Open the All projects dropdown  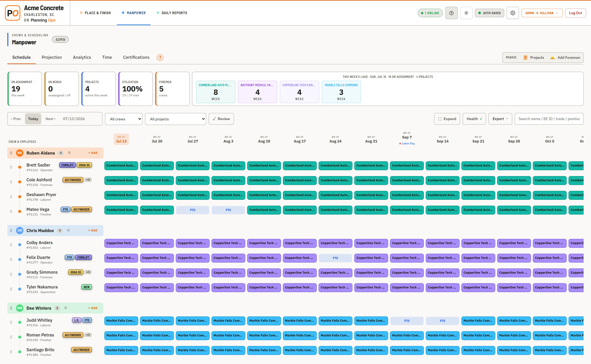point(175,119)
